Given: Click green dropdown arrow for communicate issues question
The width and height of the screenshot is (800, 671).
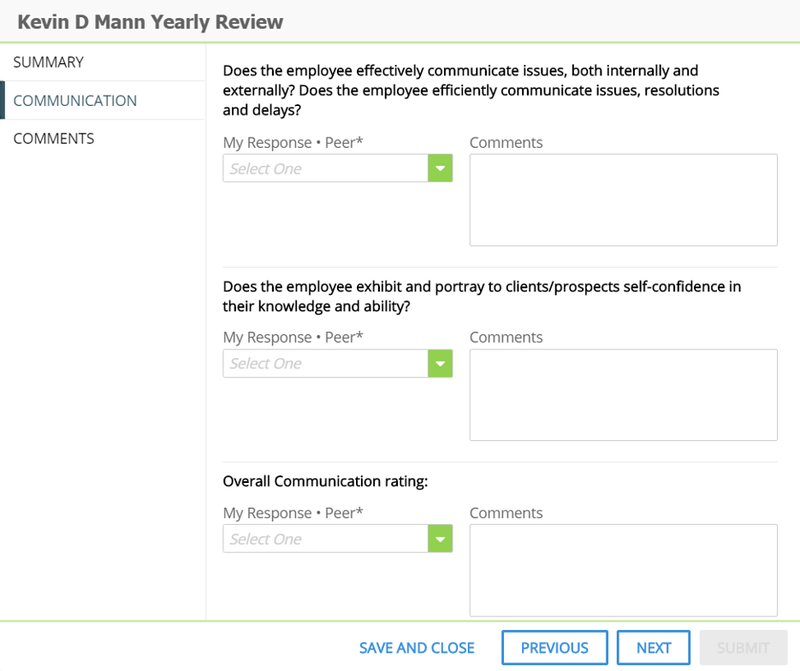Looking at the screenshot, I should click(440, 168).
